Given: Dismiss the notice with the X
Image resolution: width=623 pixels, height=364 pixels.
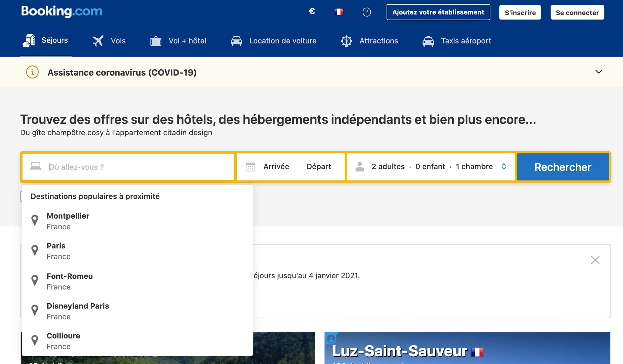Looking at the screenshot, I should point(595,260).
